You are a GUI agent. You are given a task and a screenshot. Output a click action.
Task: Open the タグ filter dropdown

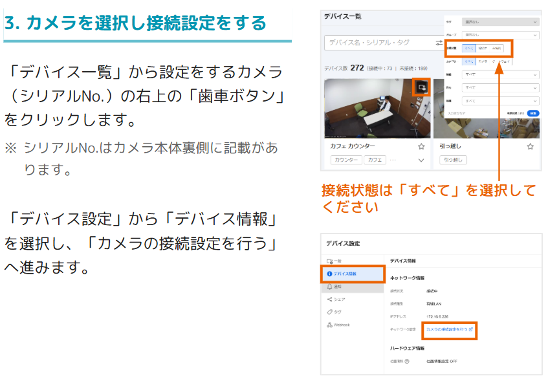[501, 22]
